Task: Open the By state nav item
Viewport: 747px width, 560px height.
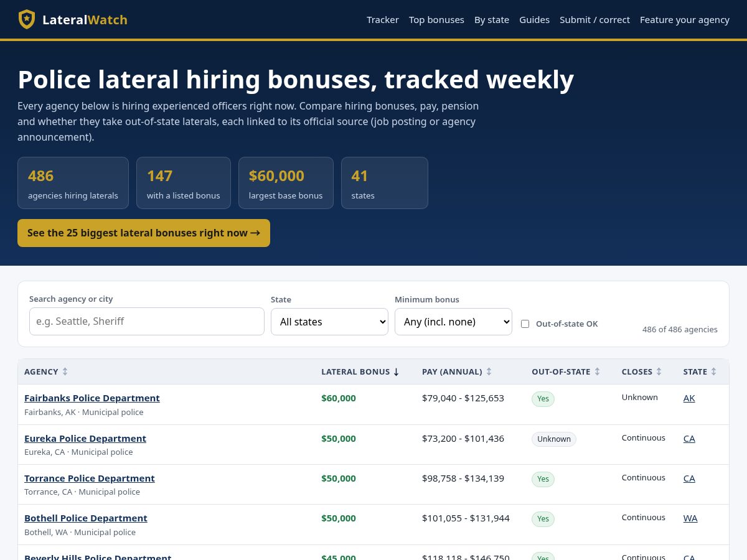Action: 492,20
